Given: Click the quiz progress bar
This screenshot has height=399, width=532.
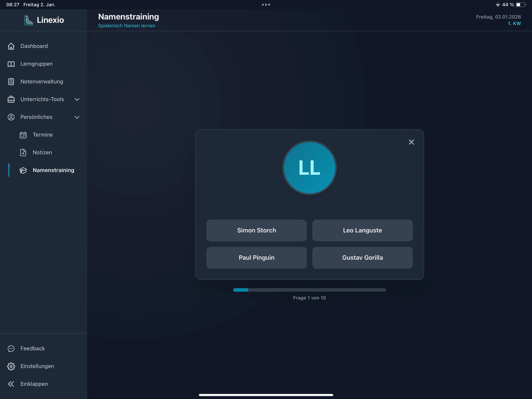Looking at the screenshot, I should point(309,290).
